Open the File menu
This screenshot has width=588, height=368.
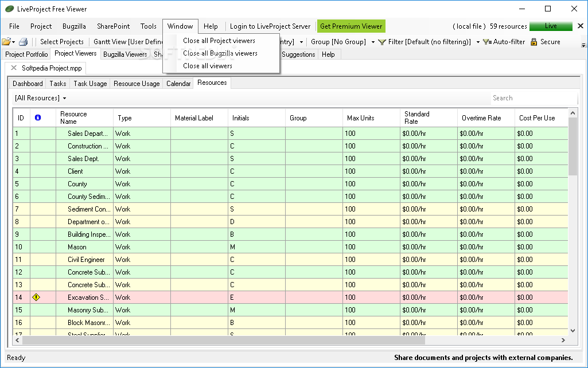pos(14,26)
